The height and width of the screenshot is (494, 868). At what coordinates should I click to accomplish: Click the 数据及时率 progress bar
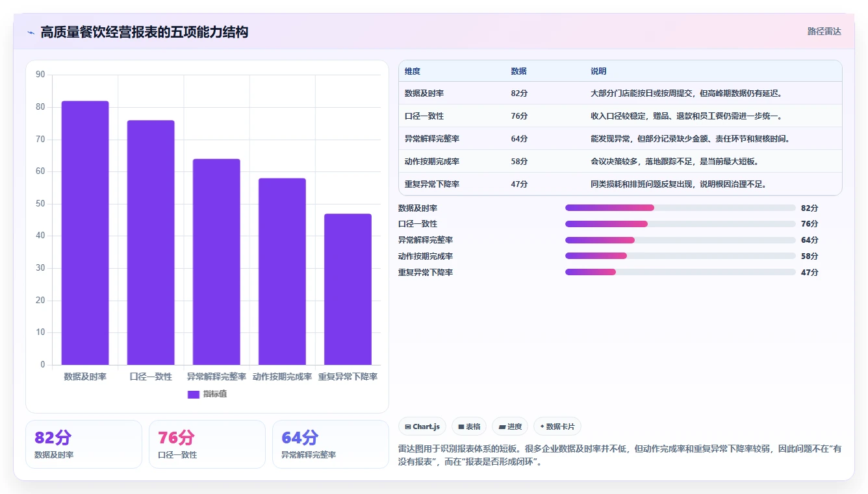(680, 208)
